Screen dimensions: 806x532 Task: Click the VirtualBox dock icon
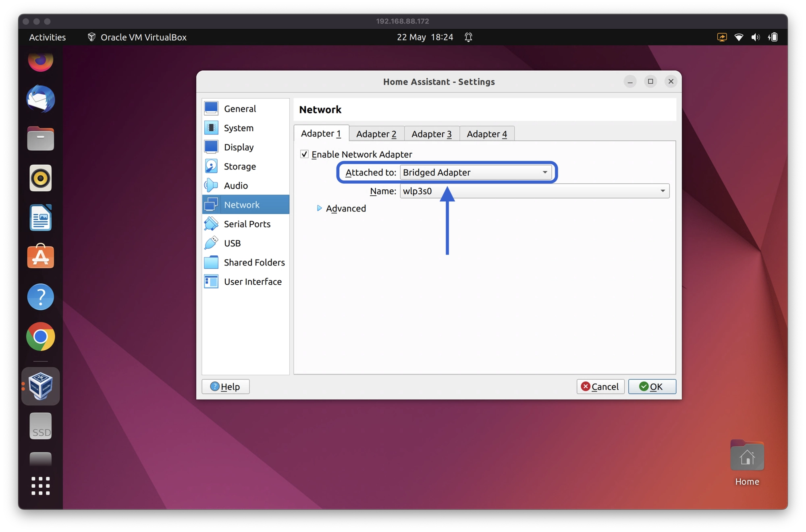pyautogui.click(x=41, y=386)
